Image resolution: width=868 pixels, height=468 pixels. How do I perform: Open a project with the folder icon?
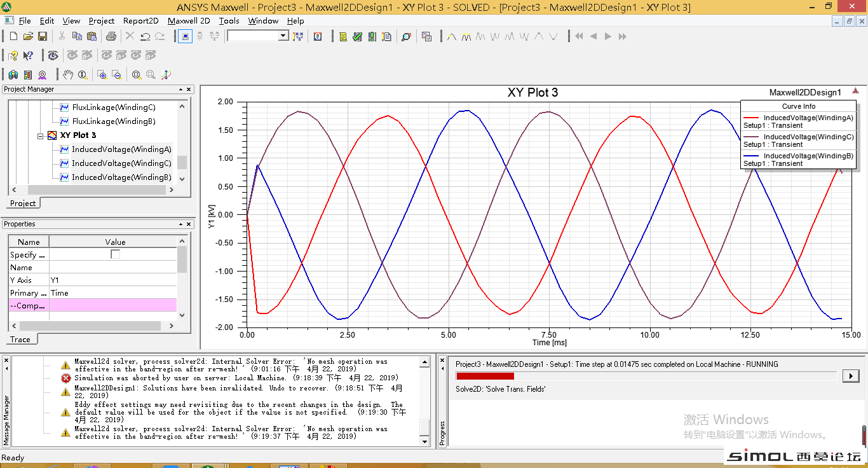tap(28, 36)
